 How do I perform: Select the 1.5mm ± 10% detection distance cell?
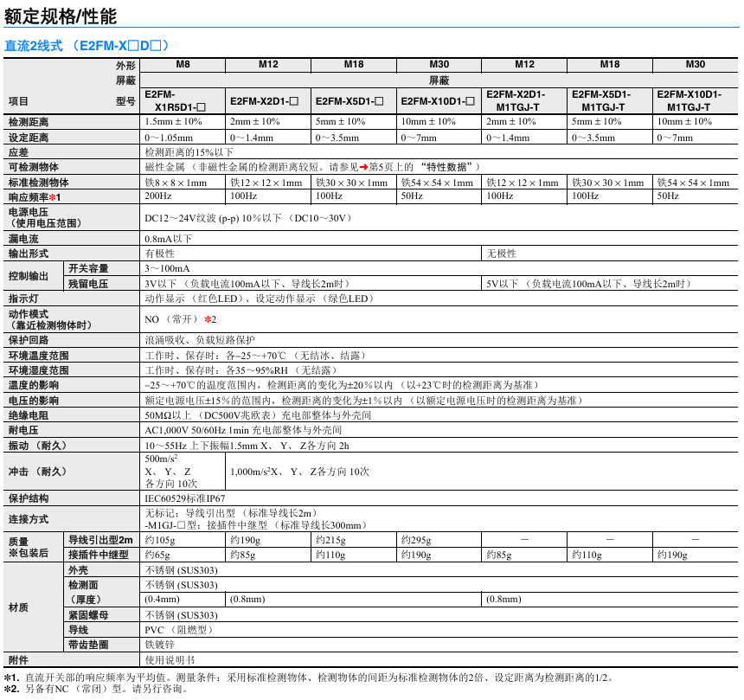point(173,122)
